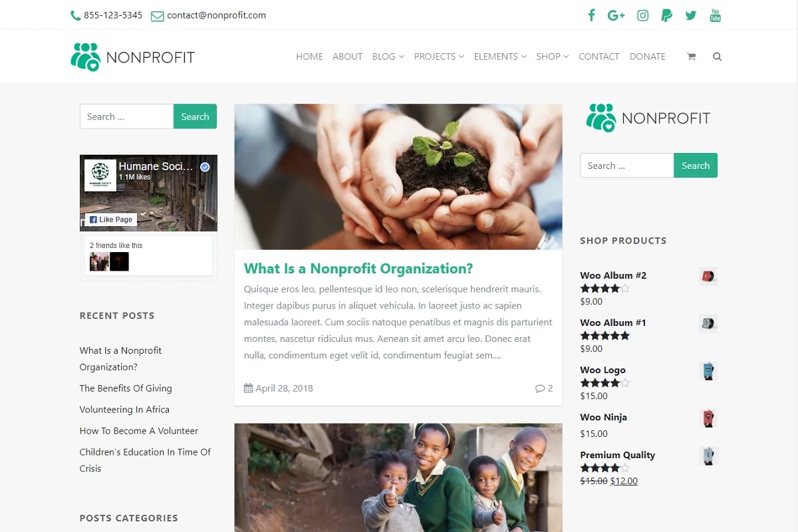Viewport: 798px width, 532px height.
Task: Go to the Donate menu item
Action: pyautogui.click(x=647, y=57)
